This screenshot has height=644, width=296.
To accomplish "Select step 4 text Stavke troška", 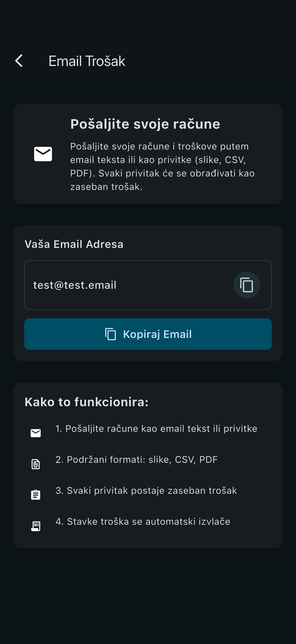I will (143, 521).
